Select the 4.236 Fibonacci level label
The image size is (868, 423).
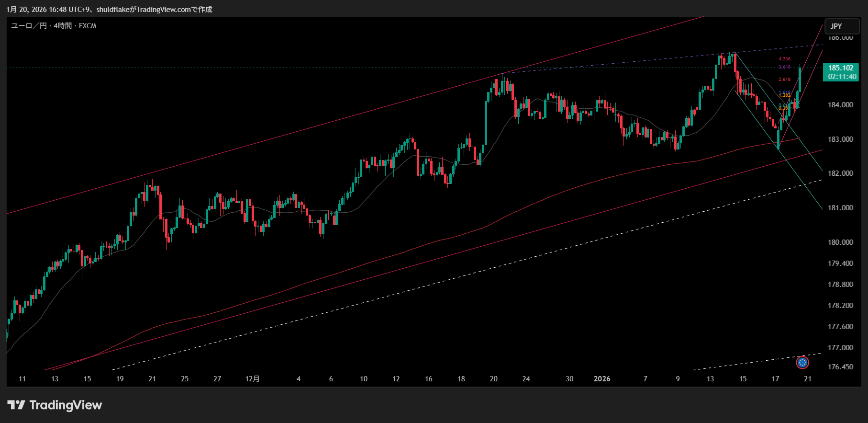pyautogui.click(x=784, y=59)
